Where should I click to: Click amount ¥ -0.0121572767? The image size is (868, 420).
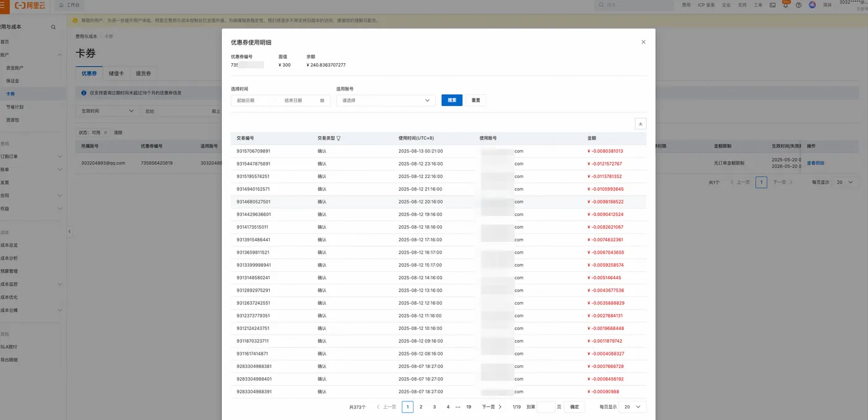click(x=604, y=164)
